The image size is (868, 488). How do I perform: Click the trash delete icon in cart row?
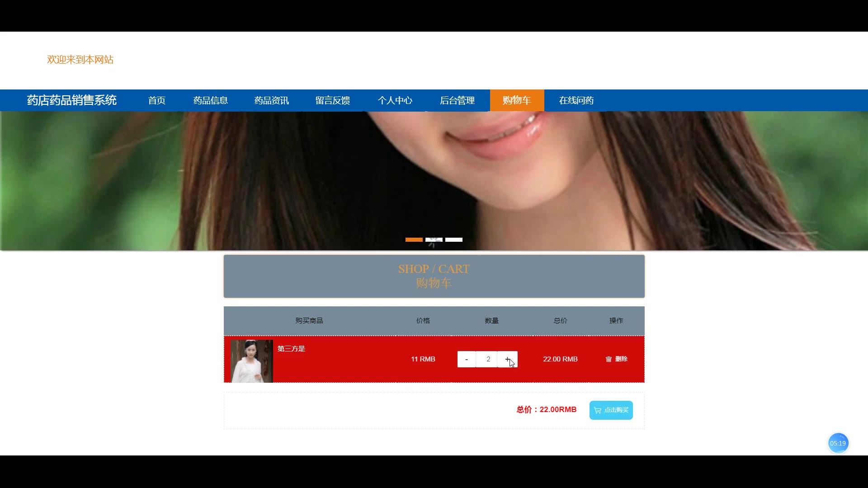[x=609, y=359]
